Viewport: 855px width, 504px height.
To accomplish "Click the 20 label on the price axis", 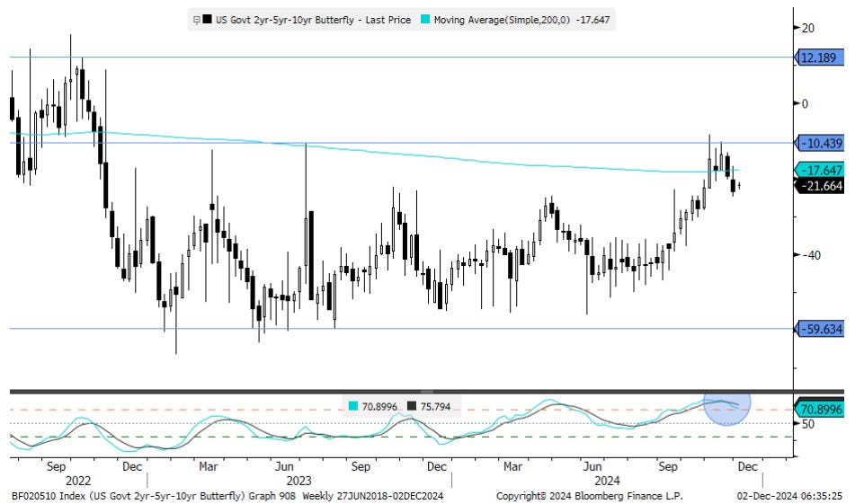I will 808,29.
